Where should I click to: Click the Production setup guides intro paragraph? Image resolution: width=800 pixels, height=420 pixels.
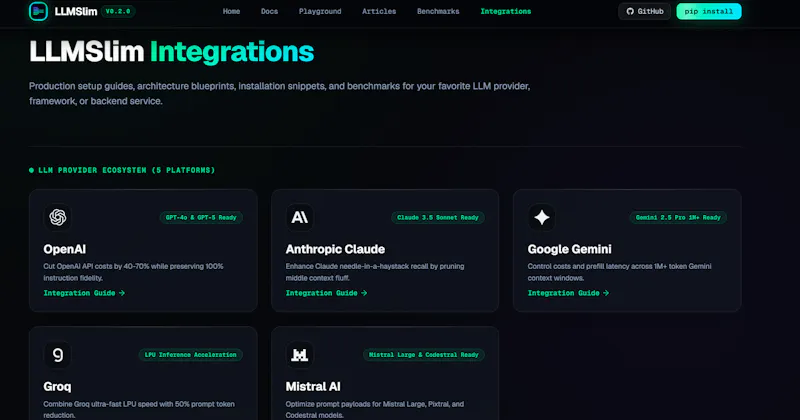(x=280, y=93)
